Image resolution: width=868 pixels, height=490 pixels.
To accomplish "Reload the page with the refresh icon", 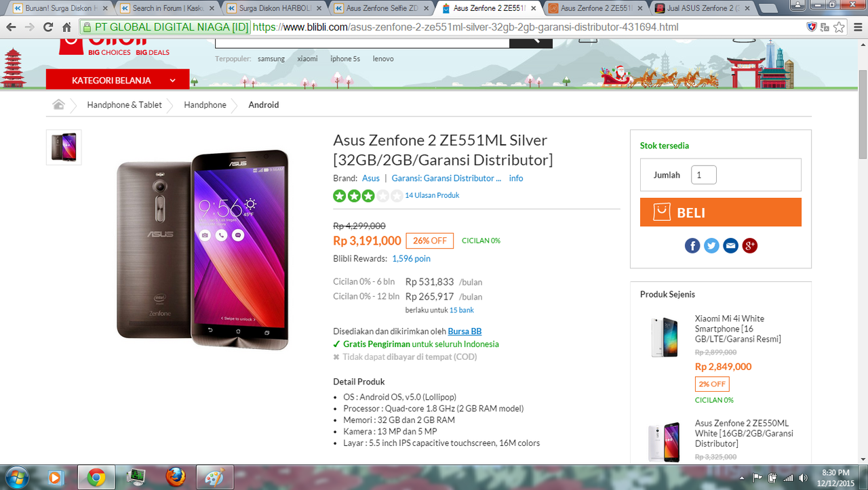I will click(x=48, y=28).
